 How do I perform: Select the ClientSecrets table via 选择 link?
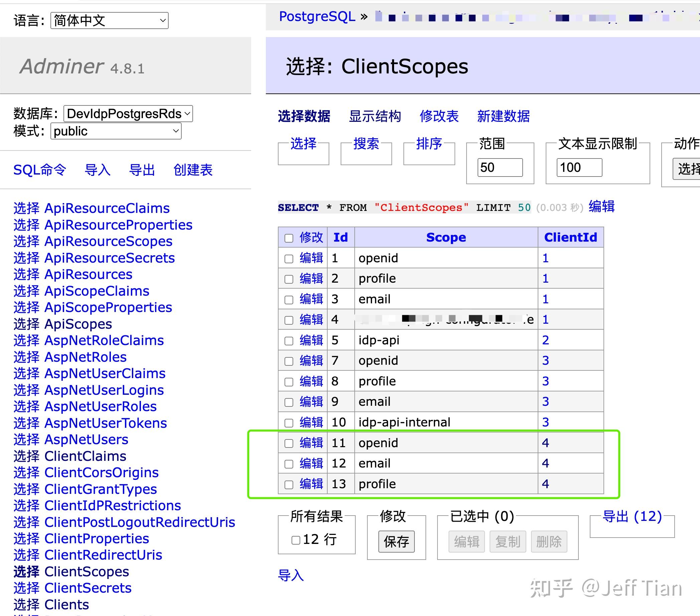[x=27, y=588]
